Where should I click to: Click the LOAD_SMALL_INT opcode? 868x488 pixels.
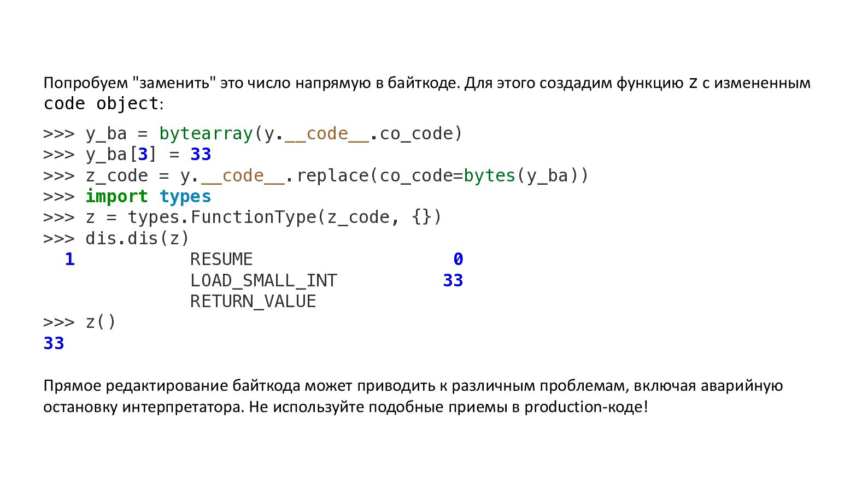[x=263, y=280]
